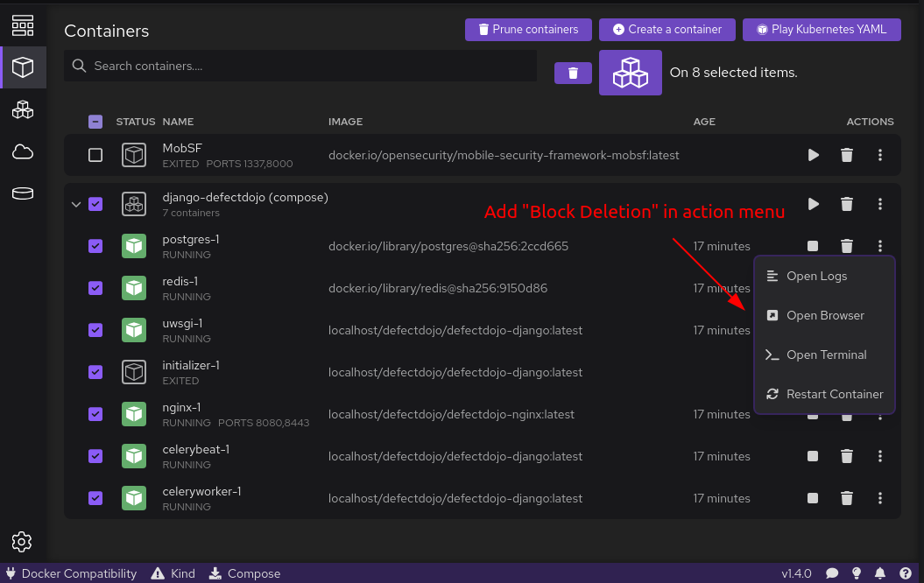924x583 pixels.
Task: Open the Dashboard from the left sidebar
Action: 23,25
